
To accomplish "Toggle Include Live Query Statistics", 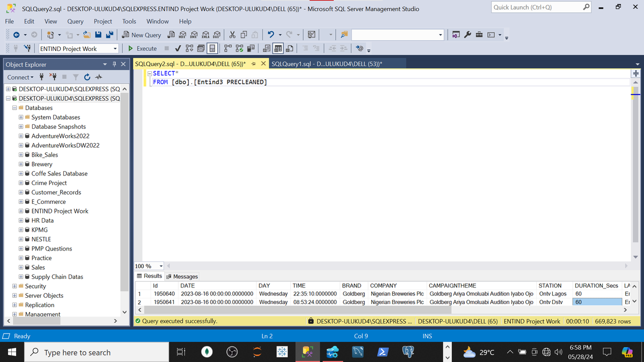I will (x=239, y=48).
